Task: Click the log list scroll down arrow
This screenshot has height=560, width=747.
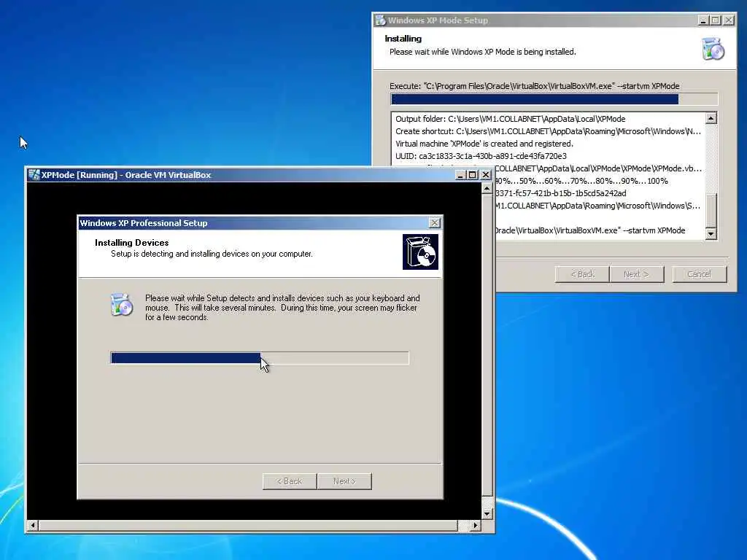Action: pos(711,234)
